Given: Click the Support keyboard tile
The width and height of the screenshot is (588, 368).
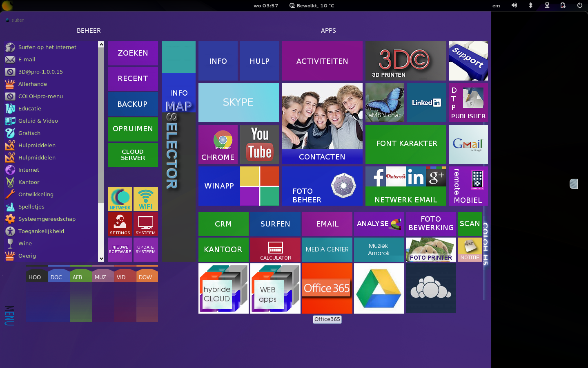Looking at the screenshot, I should [468, 61].
